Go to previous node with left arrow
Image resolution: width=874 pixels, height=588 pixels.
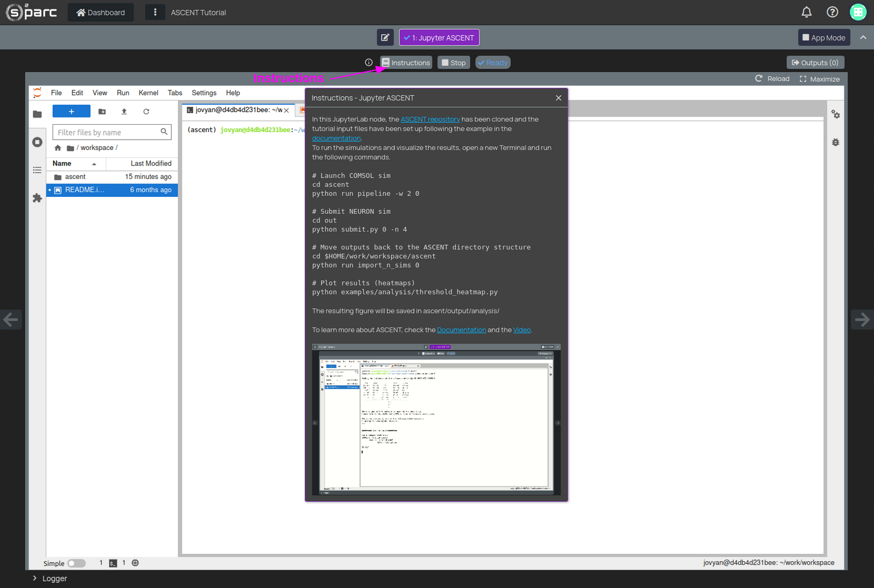click(11, 319)
